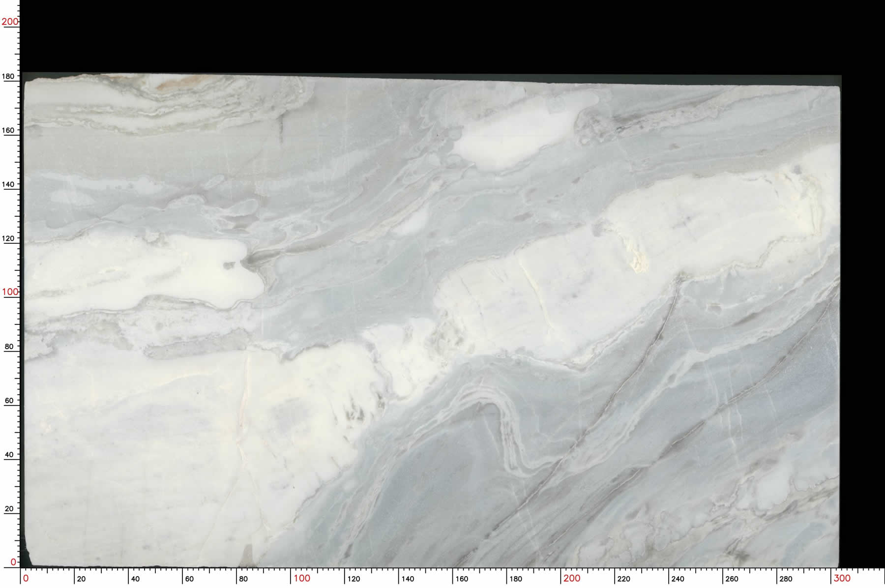Click the red 100 on the horizontal ruler
This screenshot has width=885, height=588.
pyautogui.click(x=301, y=579)
